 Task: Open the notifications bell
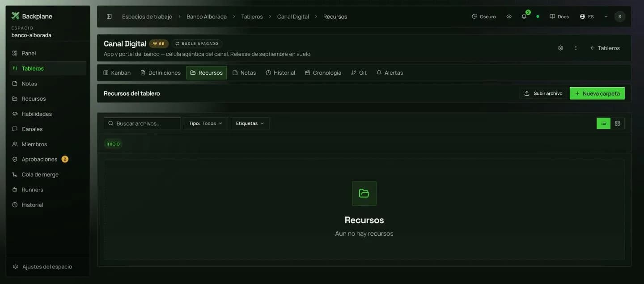pyautogui.click(x=524, y=17)
